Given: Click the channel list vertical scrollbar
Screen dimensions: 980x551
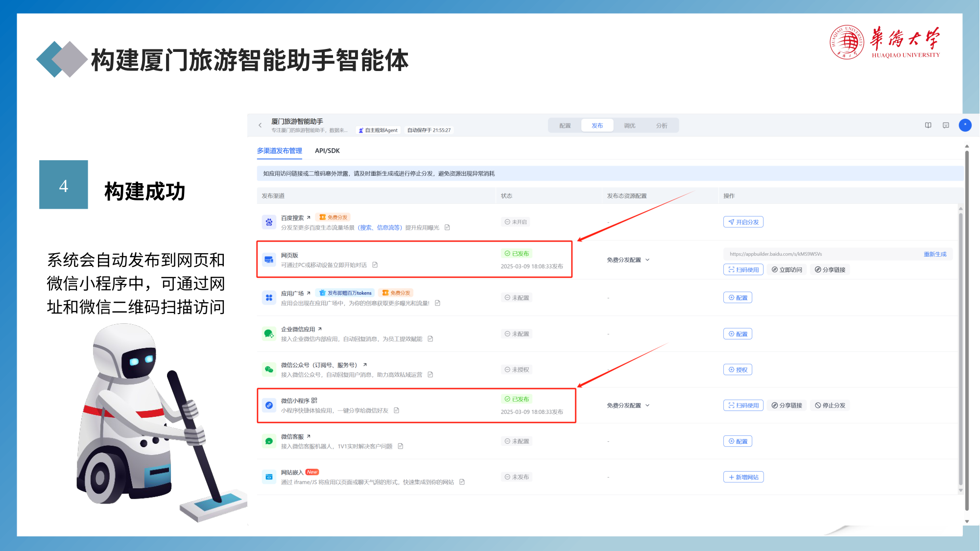Looking at the screenshot, I should pyautogui.click(x=960, y=348).
